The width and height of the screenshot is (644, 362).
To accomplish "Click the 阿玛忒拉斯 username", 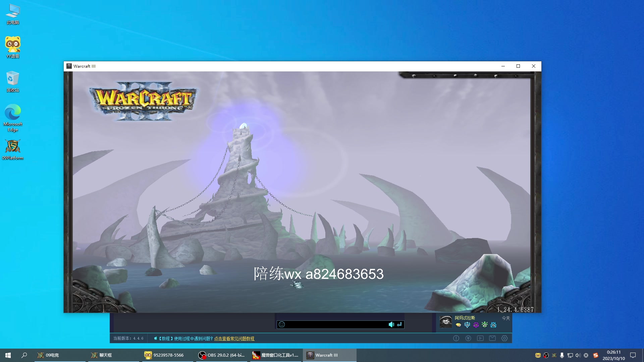I will tap(465, 318).
